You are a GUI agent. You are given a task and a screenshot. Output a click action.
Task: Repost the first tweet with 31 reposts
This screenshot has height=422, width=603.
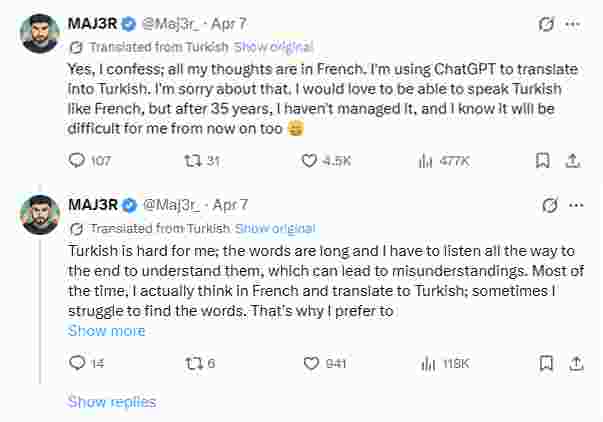[196, 160]
